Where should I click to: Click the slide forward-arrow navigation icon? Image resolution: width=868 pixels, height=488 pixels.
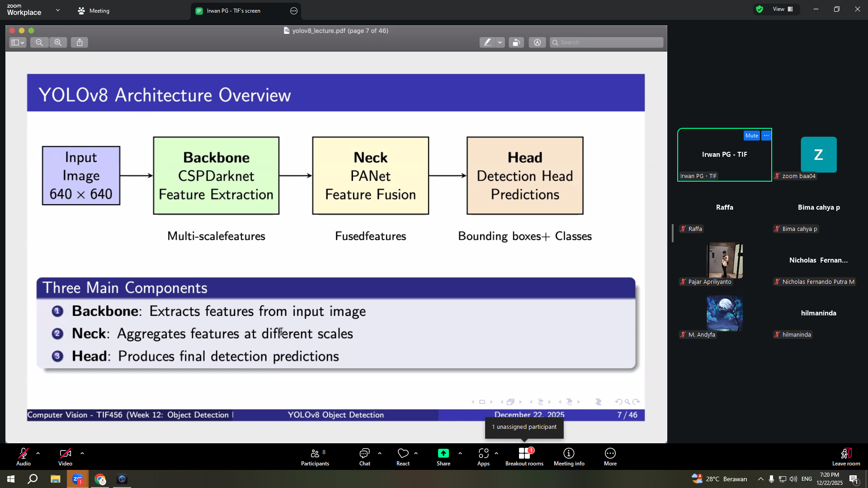[x=636, y=402]
